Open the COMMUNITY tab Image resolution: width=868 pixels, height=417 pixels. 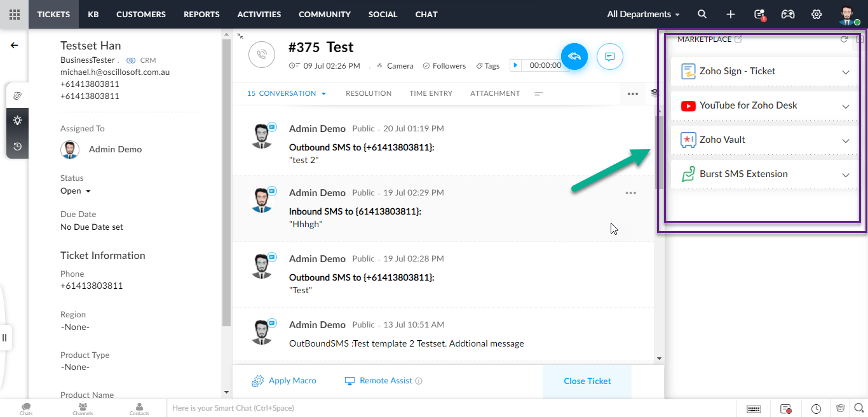(x=325, y=14)
